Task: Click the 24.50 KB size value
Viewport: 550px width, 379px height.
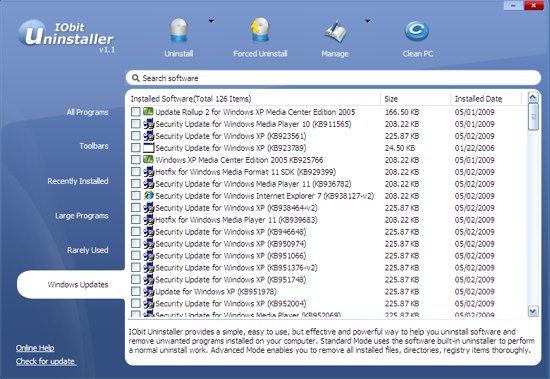Action: click(x=400, y=148)
